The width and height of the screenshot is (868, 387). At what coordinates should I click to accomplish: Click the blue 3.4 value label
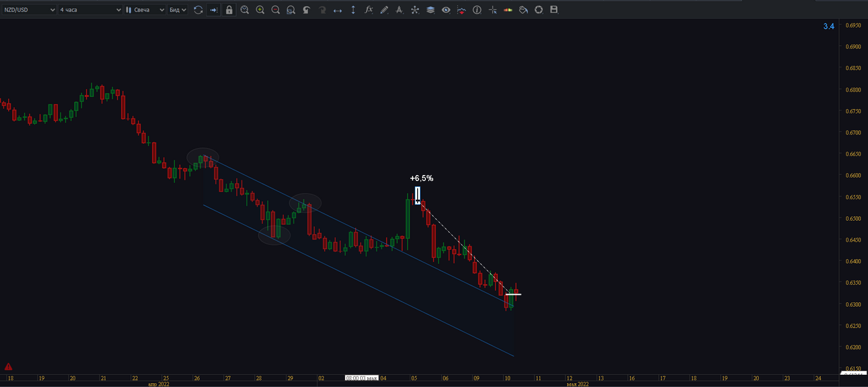click(x=828, y=26)
